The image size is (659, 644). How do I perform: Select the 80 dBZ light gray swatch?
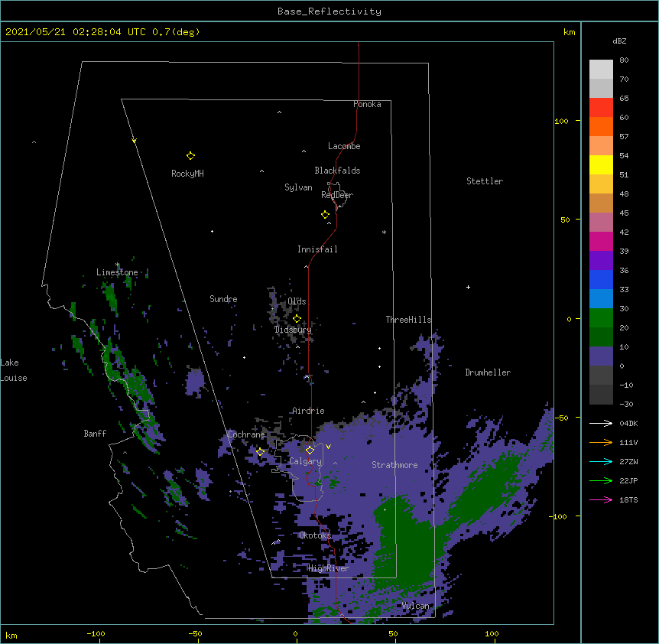pos(601,69)
